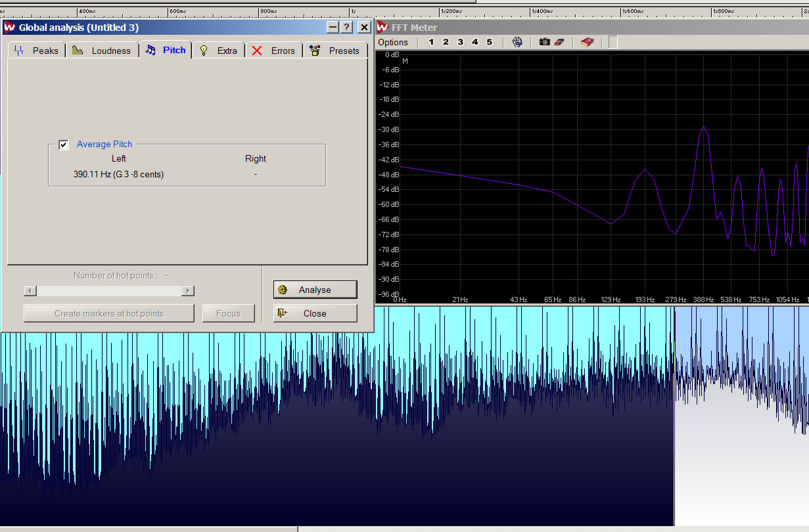Erase FFT snapshot with eraser icon

pyautogui.click(x=559, y=42)
